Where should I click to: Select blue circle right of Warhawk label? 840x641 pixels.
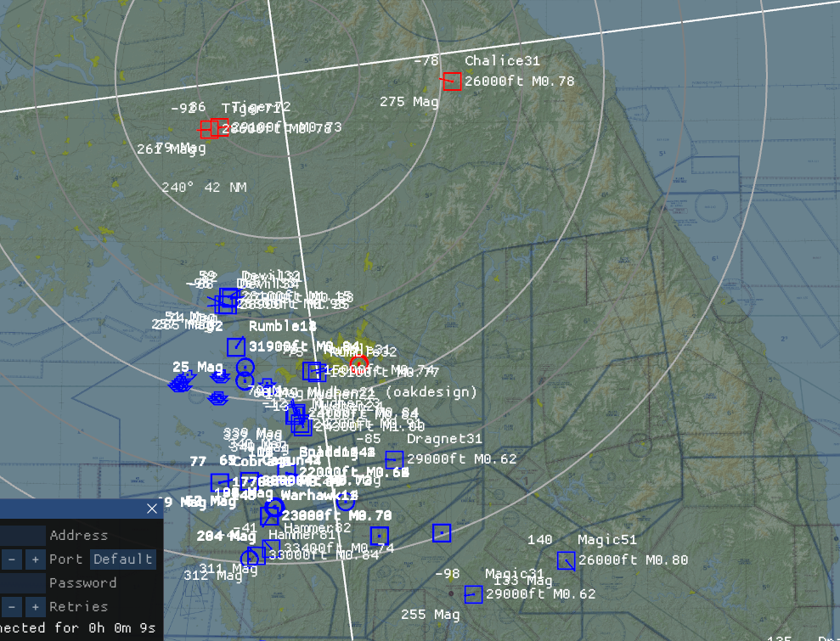click(346, 501)
